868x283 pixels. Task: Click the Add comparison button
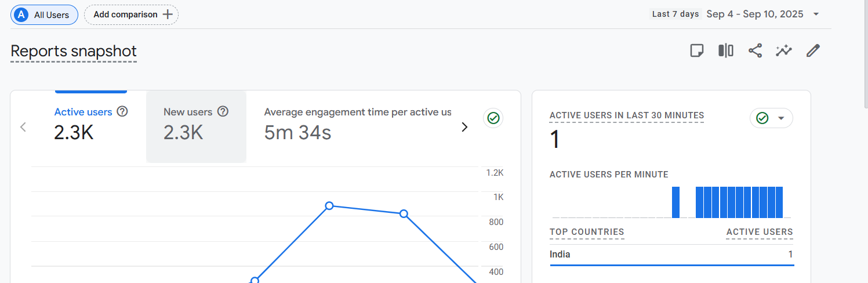[x=132, y=15]
